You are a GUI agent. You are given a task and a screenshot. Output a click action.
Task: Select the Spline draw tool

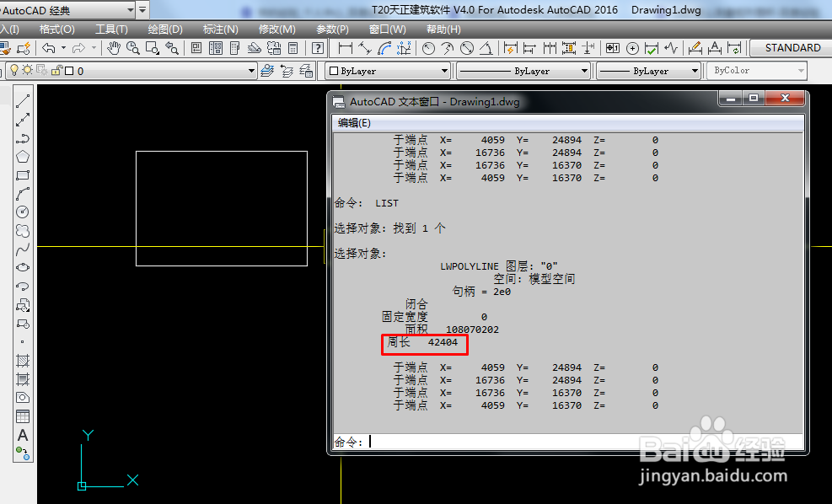(22, 249)
